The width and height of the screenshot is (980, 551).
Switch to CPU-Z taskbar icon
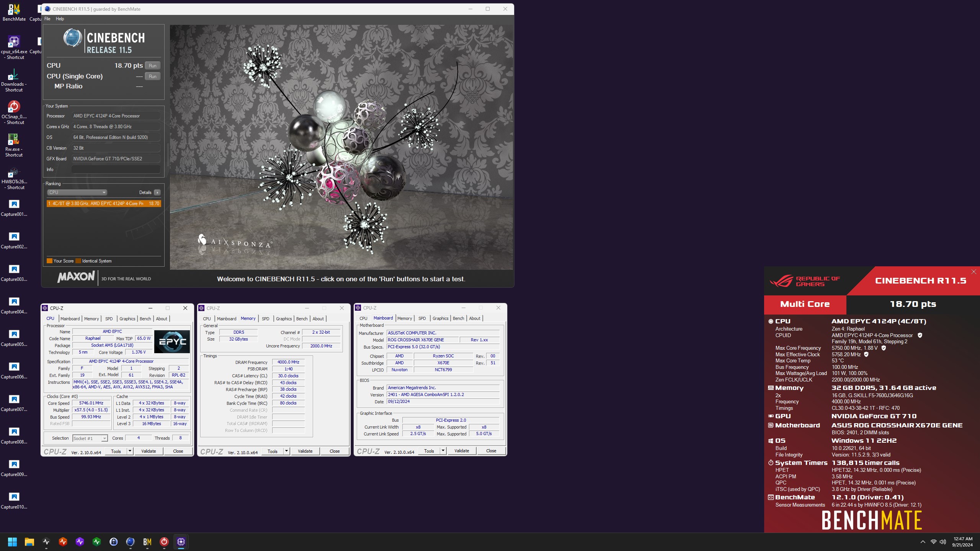pyautogui.click(x=181, y=542)
